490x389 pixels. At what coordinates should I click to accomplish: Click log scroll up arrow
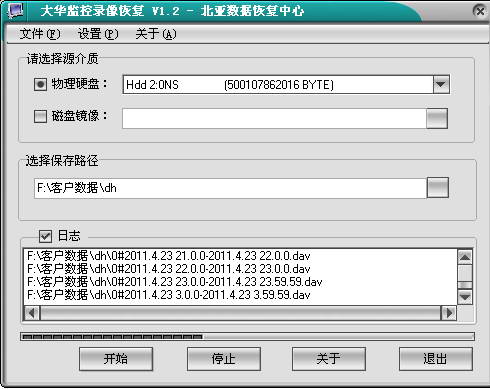coord(465,257)
